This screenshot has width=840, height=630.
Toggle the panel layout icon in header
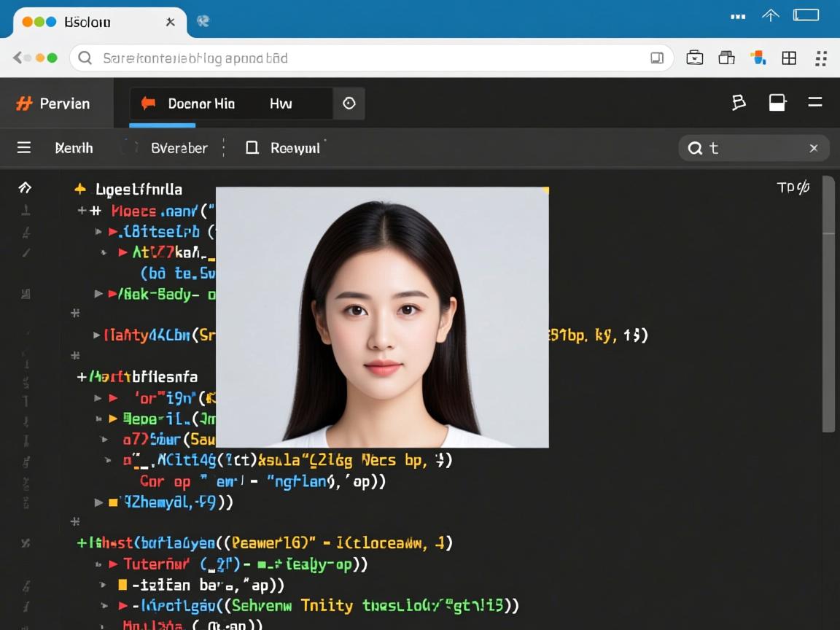point(777,103)
